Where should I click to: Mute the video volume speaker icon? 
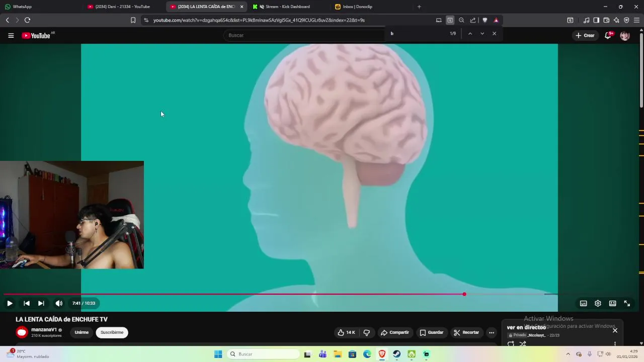coord(59,303)
